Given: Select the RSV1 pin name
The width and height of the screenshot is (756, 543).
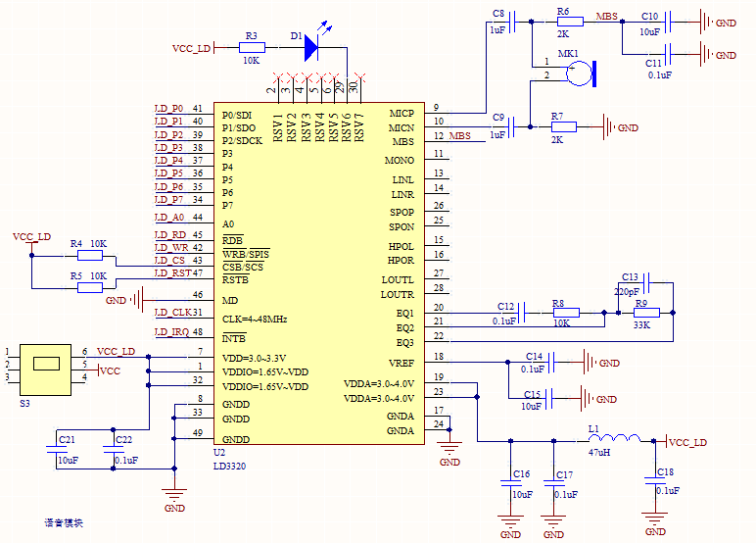Looking at the screenshot, I should (x=277, y=127).
